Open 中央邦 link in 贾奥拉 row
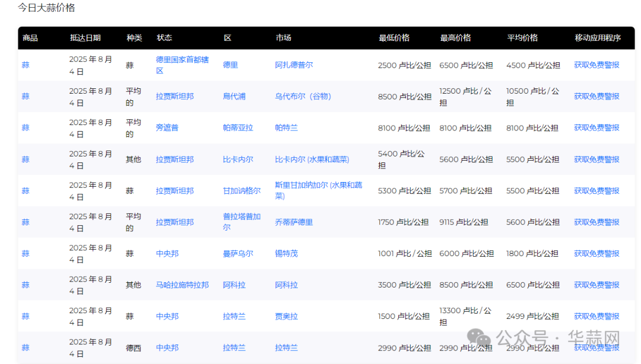This screenshot has height=364, width=641. (x=167, y=317)
